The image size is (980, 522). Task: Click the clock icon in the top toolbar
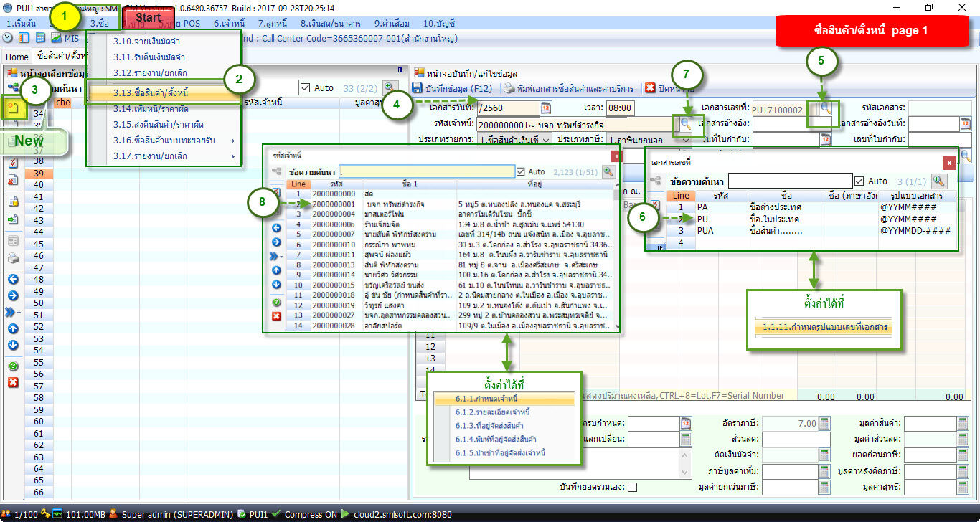[8, 38]
